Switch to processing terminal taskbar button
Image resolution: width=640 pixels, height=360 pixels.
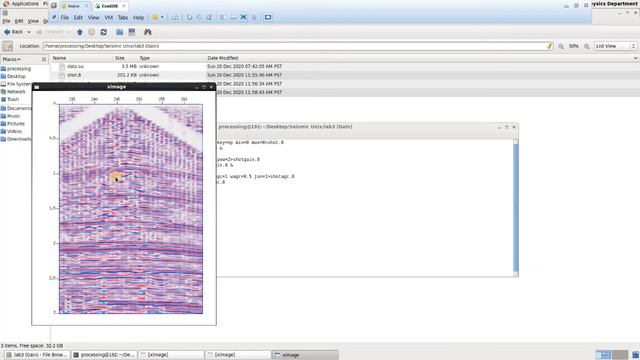pyautogui.click(x=104, y=355)
